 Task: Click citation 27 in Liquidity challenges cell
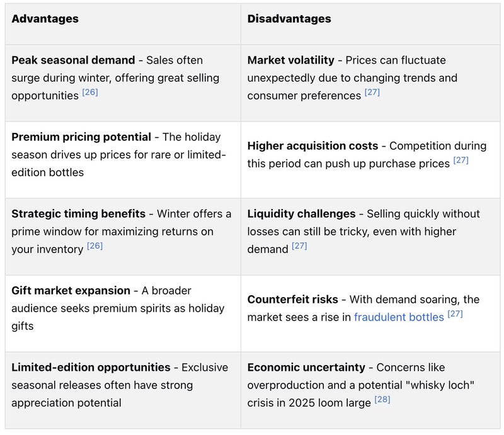pyautogui.click(x=299, y=246)
